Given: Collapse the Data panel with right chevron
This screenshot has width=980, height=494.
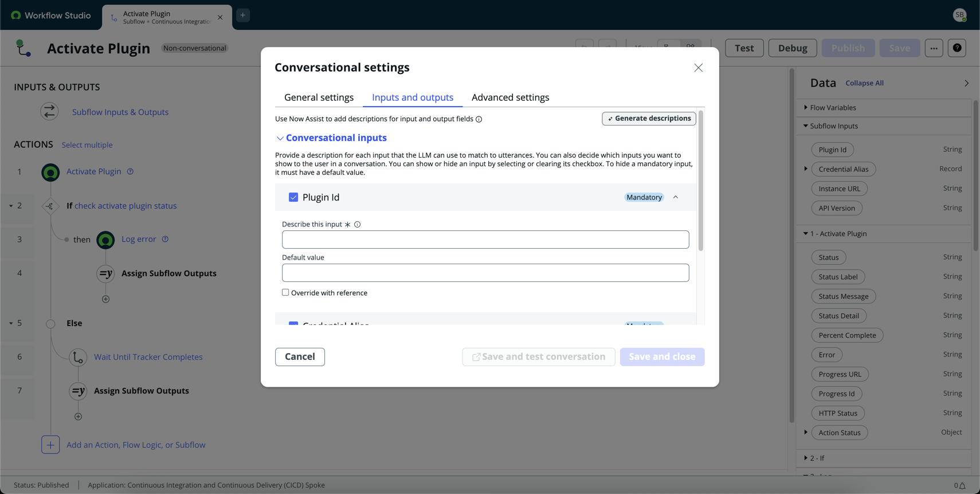Looking at the screenshot, I should pos(966,83).
